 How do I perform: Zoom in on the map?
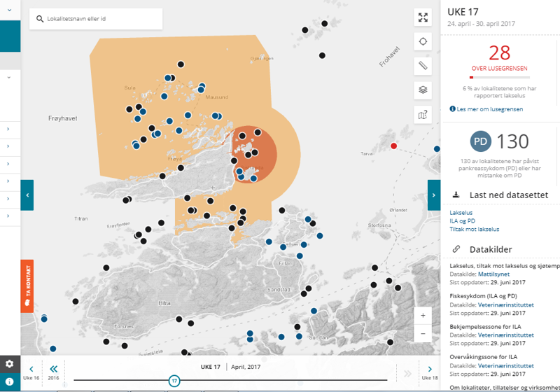coord(423,316)
